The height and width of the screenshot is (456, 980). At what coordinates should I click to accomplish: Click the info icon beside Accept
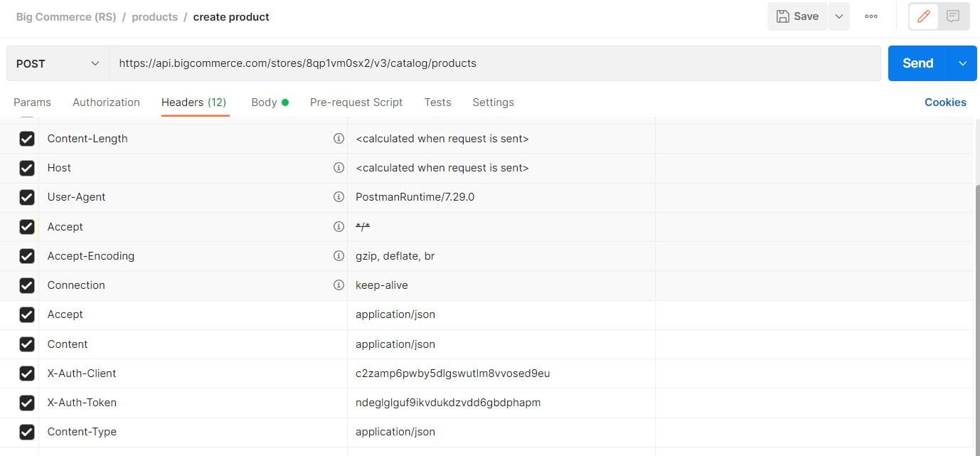click(x=339, y=226)
